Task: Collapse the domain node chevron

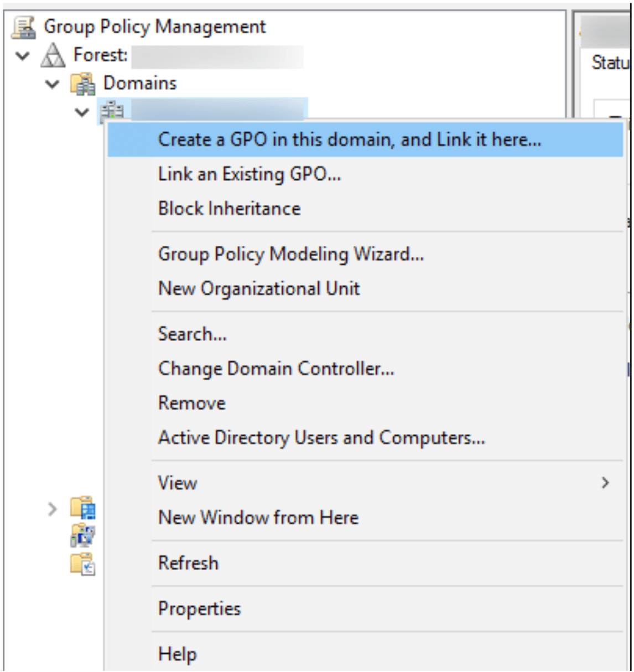Action: 82,112
